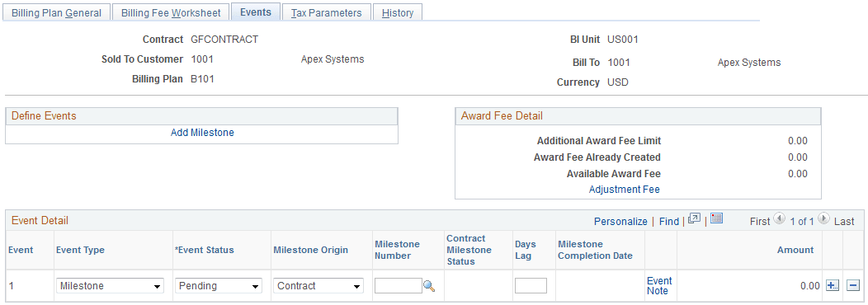This screenshot has width=868, height=305.
Task: Click the Award Fee Already Created value
Action: 798,157
